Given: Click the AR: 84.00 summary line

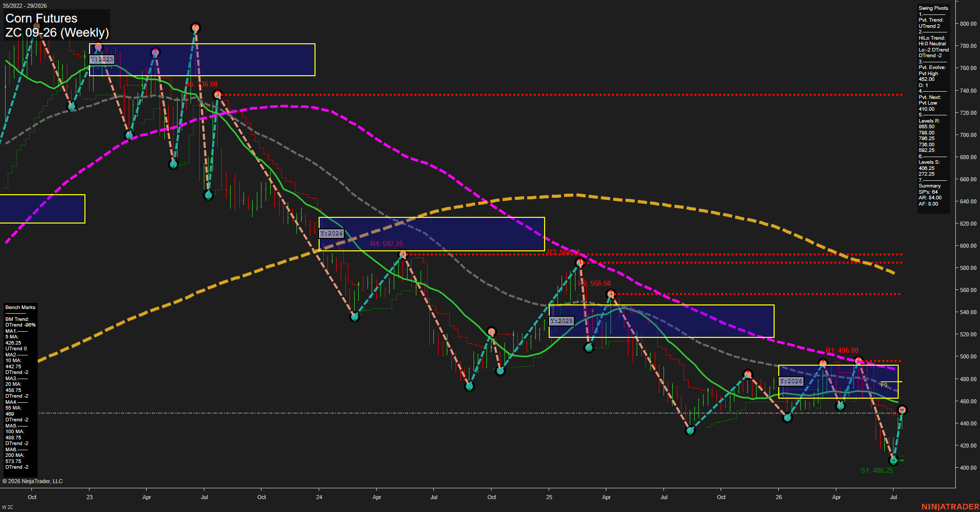Looking at the screenshot, I should [930, 198].
